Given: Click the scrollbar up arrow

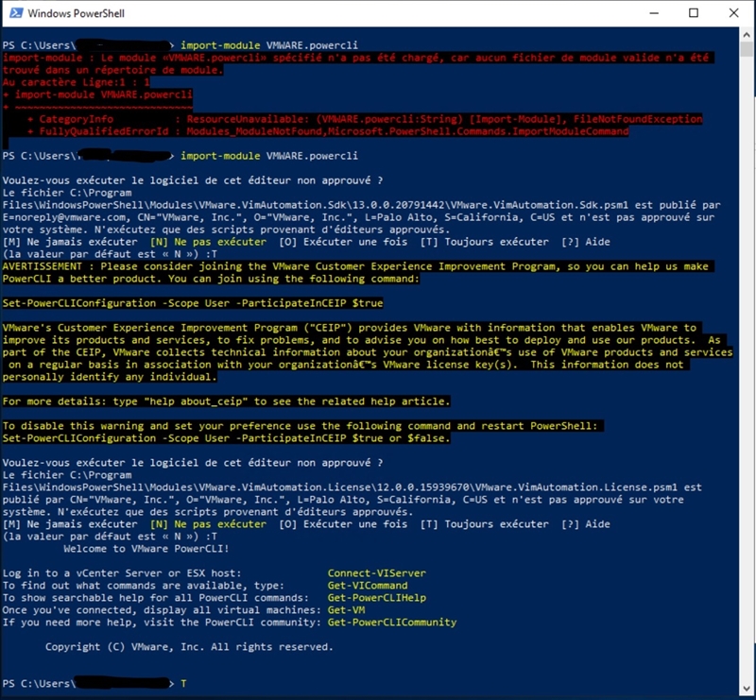Looking at the screenshot, I should tap(747, 35).
